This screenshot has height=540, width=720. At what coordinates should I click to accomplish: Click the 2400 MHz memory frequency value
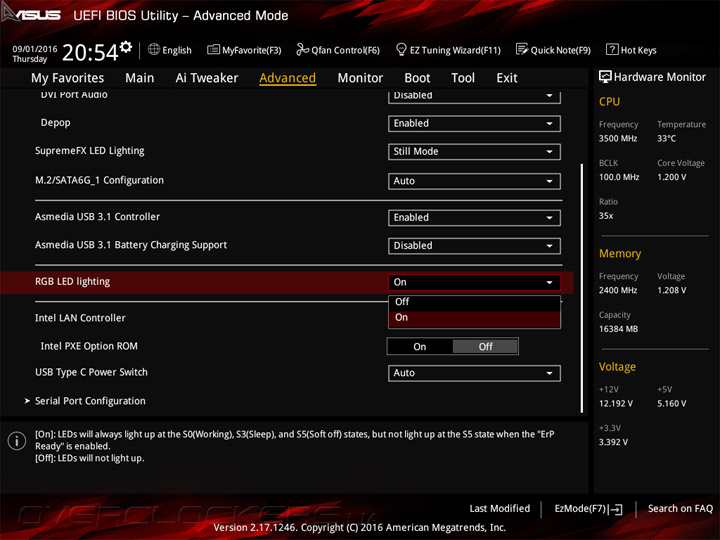(618, 290)
